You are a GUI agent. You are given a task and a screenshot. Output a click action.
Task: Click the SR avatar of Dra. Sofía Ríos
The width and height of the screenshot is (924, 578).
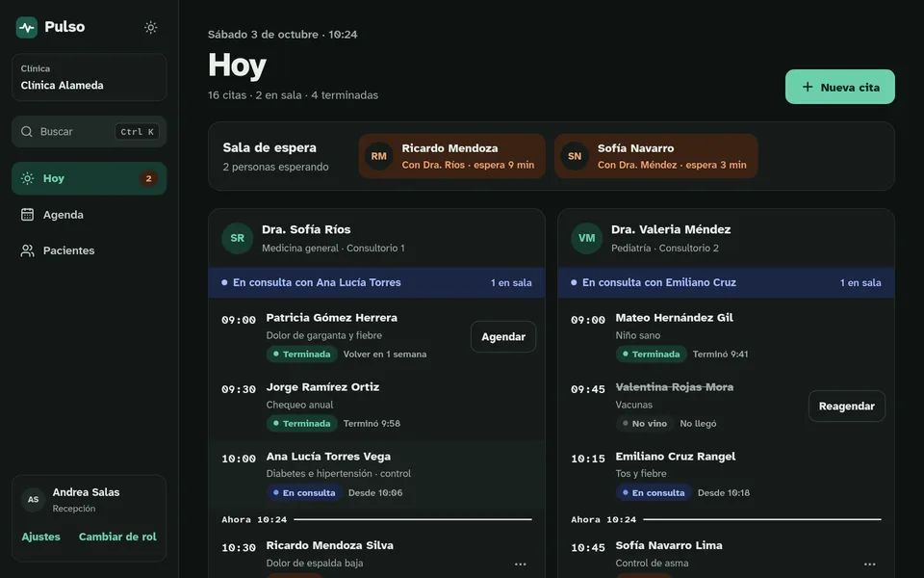(x=238, y=238)
